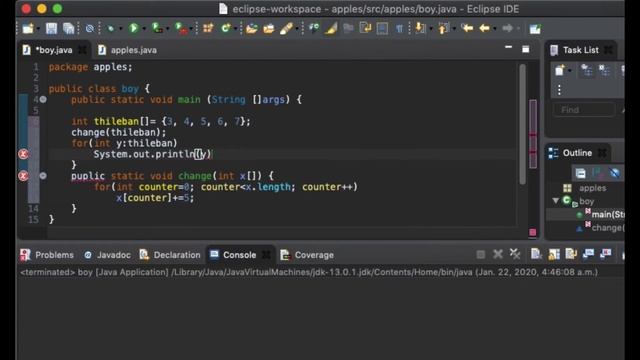Viewport: 640px width, 360px height.
Task: Select change method in Outline
Action: click(607, 227)
